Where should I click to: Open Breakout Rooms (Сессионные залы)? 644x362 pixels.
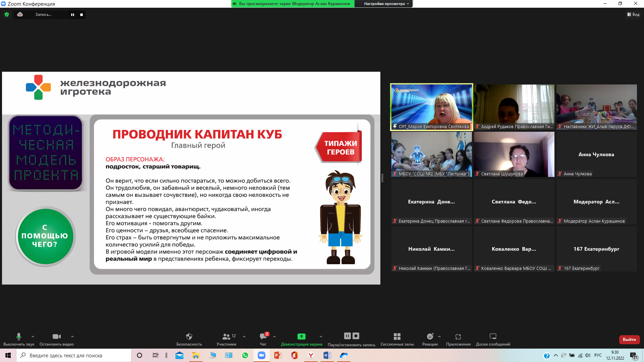(x=397, y=337)
